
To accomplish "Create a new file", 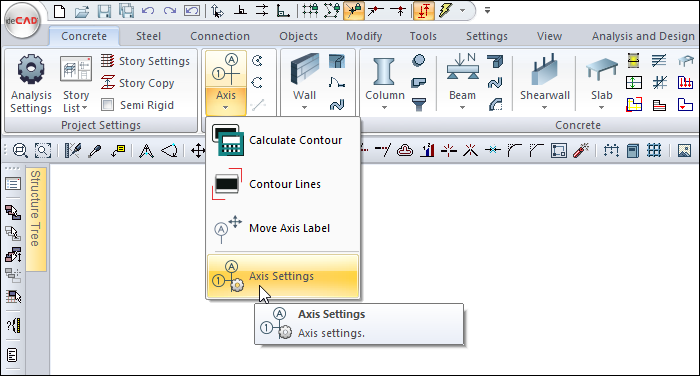I will 59,11.
